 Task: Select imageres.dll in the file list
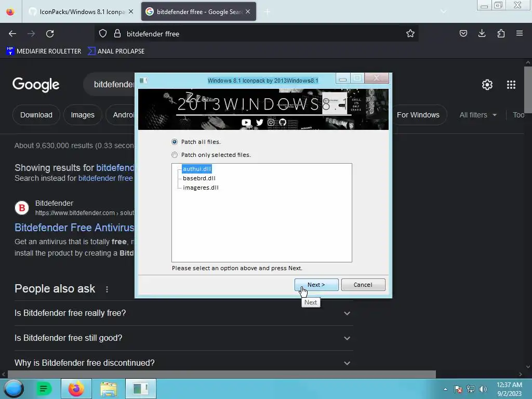201,188
